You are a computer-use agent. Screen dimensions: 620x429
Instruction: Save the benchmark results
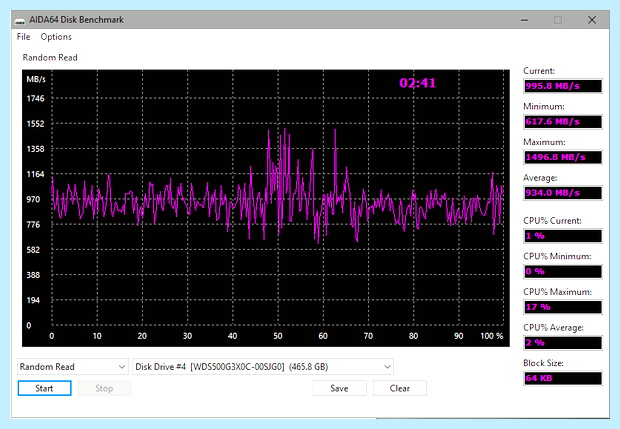click(339, 388)
